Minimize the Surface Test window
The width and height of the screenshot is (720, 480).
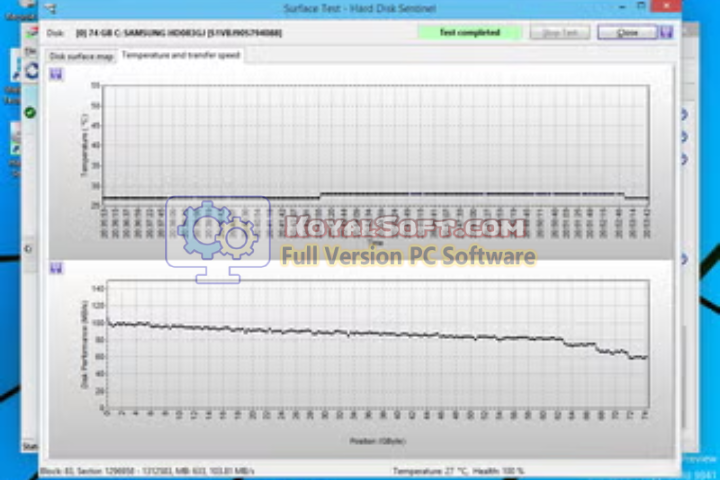click(x=622, y=7)
